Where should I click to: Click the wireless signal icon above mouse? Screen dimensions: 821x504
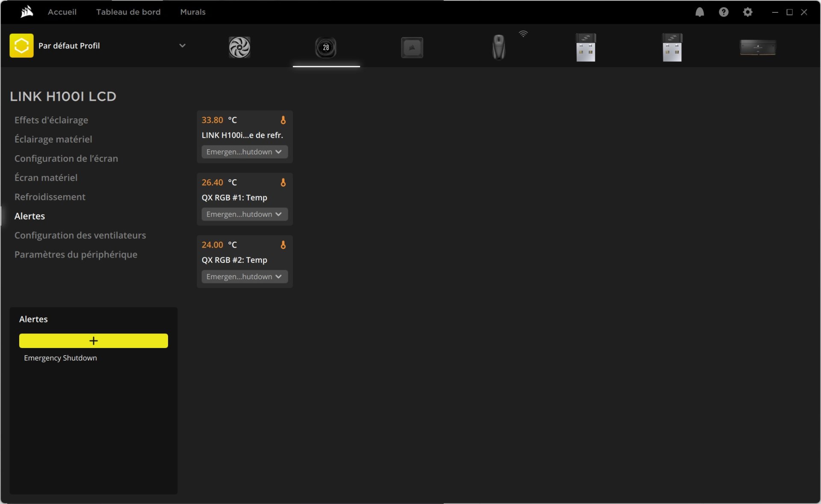click(x=523, y=34)
